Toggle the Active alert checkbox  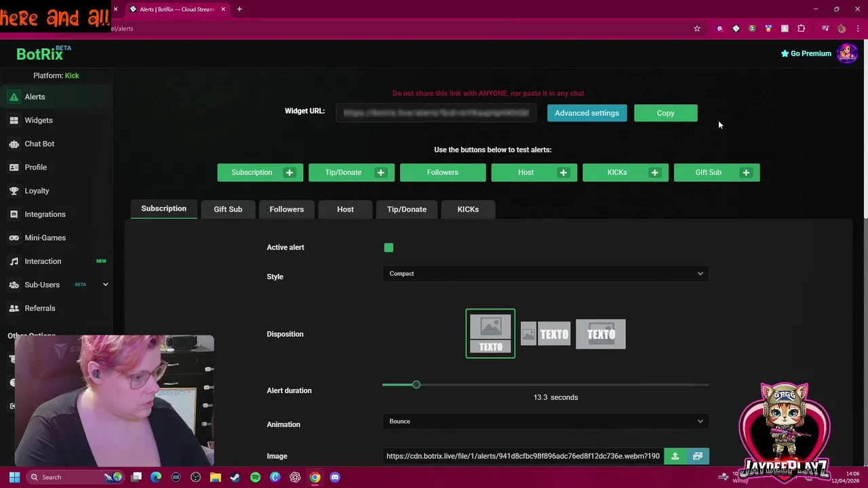(x=389, y=248)
